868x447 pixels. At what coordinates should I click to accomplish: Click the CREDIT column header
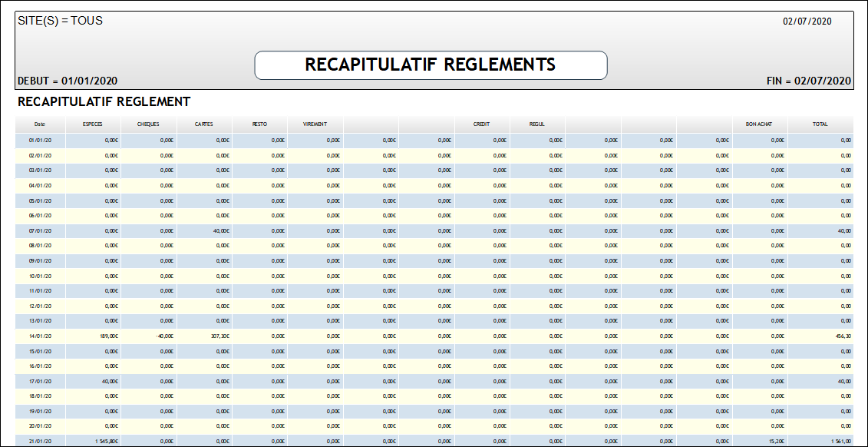[x=481, y=124]
